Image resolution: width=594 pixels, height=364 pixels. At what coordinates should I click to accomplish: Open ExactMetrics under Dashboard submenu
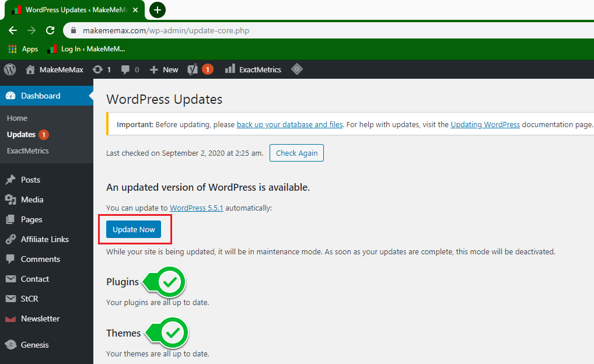[27, 150]
